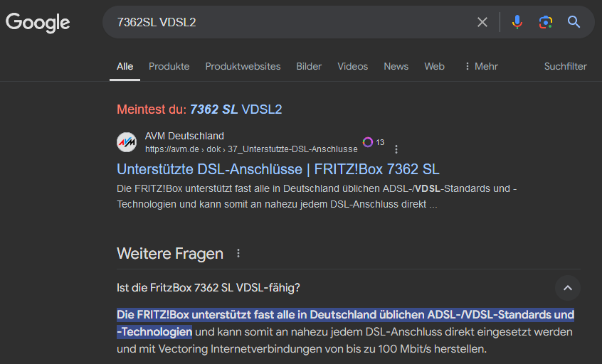Click the AVM Deutschland favicon
This screenshot has width=602, height=364.
(x=127, y=142)
